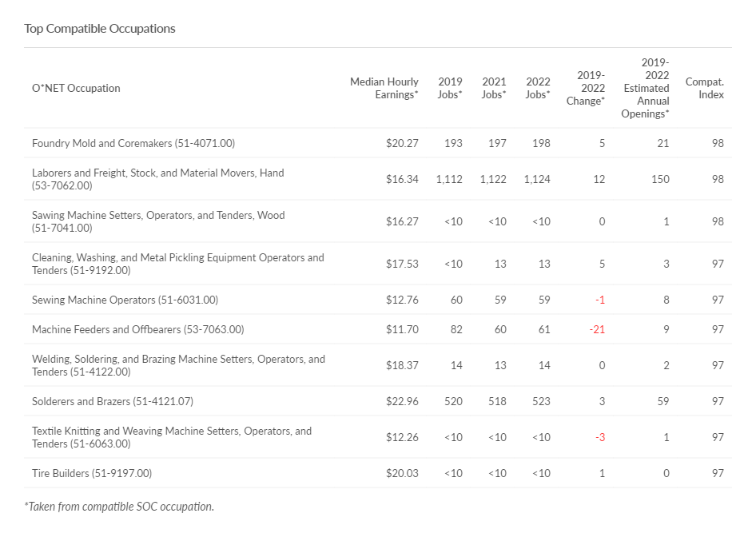The height and width of the screenshot is (537, 756).
Task: Select the red -1 change for Sewing Machine Operators
Action: (600, 300)
